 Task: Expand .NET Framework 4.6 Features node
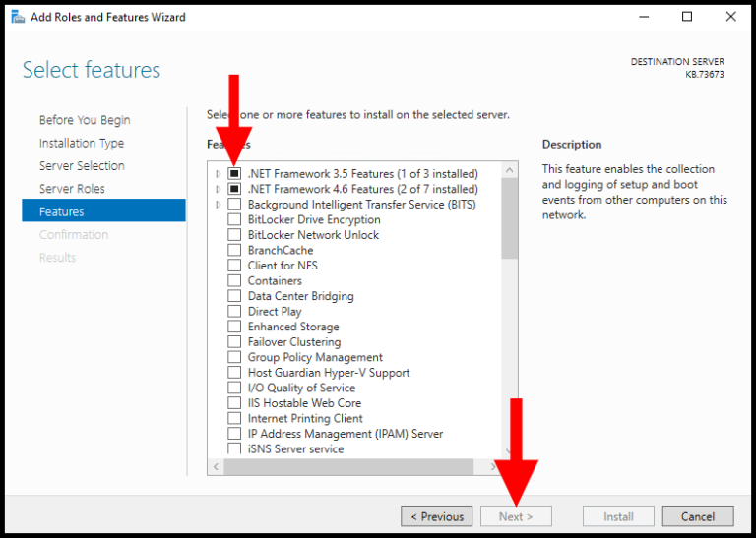click(218, 189)
